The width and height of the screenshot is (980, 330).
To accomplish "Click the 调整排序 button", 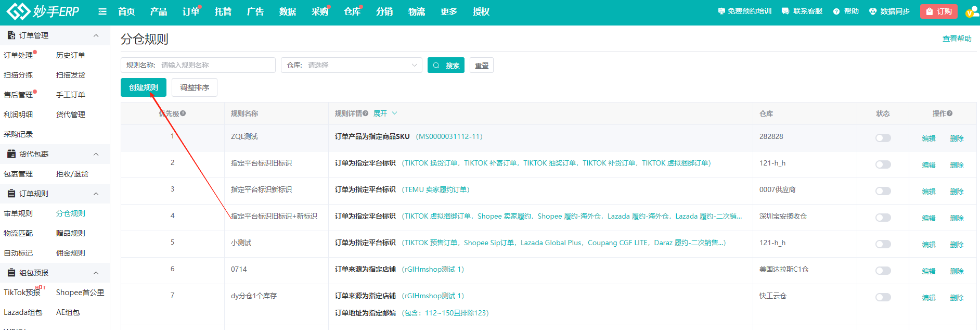I will 195,87.
